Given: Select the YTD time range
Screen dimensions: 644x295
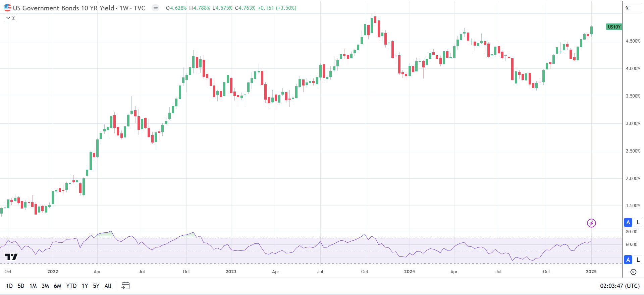Looking at the screenshot, I should click(71, 286).
